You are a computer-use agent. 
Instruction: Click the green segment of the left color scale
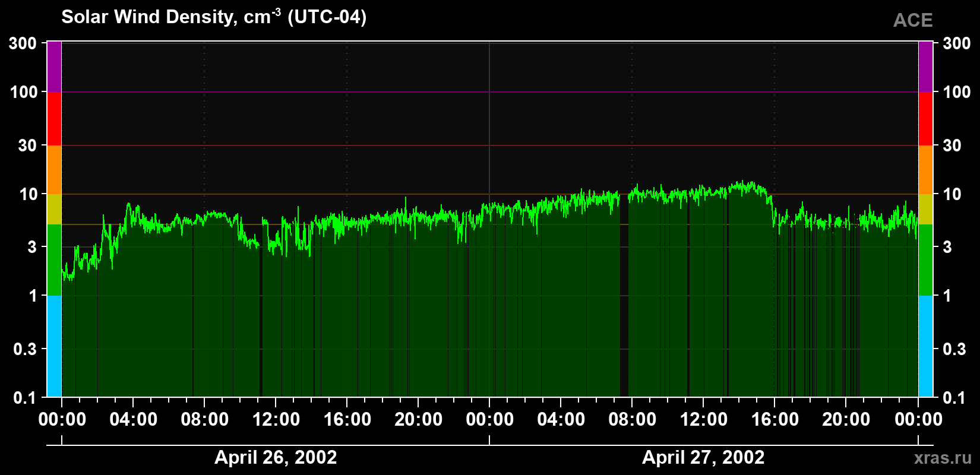54,260
